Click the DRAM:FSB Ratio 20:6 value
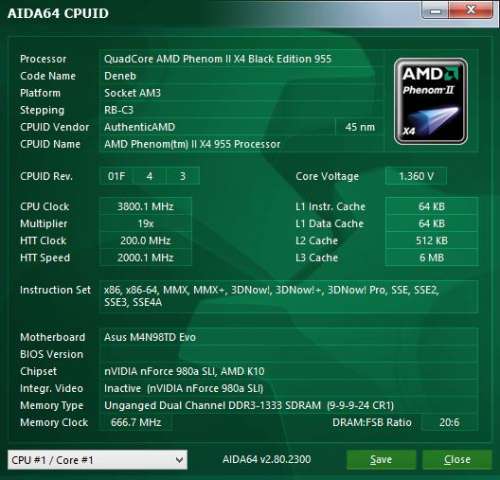 [x=449, y=422]
